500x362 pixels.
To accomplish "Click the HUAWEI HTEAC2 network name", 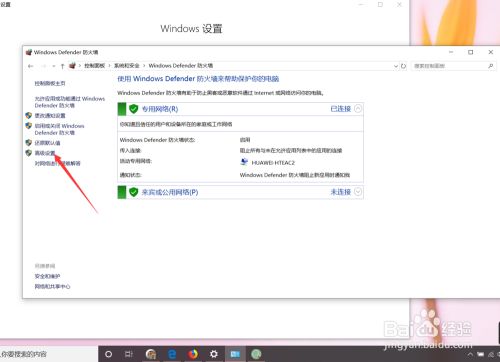I will [273, 163].
